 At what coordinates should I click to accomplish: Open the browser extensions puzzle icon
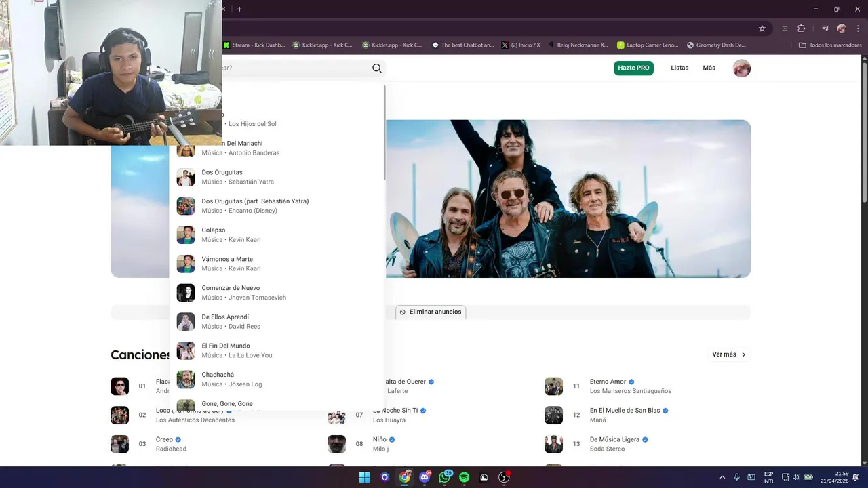click(x=802, y=28)
